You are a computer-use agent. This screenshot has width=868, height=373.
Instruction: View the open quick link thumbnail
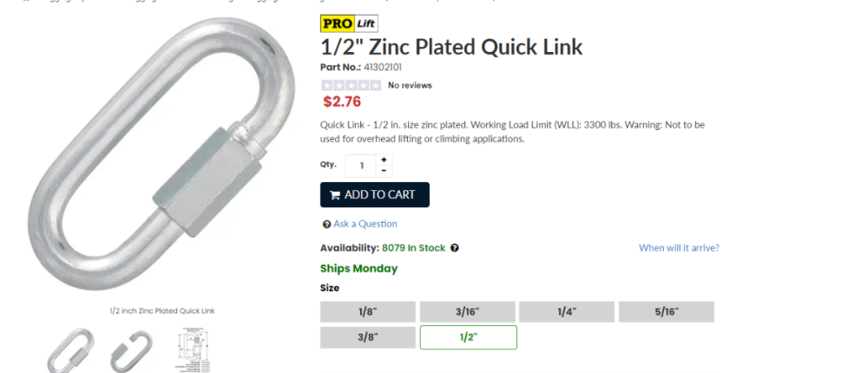[x=131, y=351]
